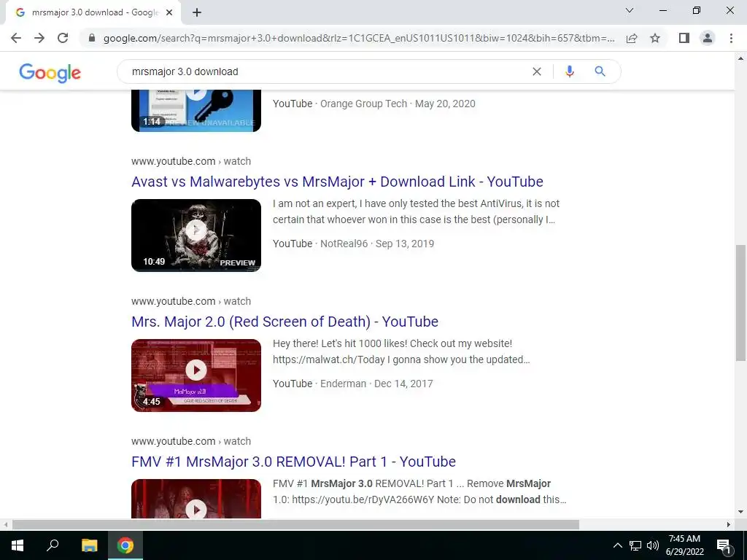Image resolution: width=747 pixels, height=560 pixels.
Task: Go to Google home via logo
Action: pos(50,73)
